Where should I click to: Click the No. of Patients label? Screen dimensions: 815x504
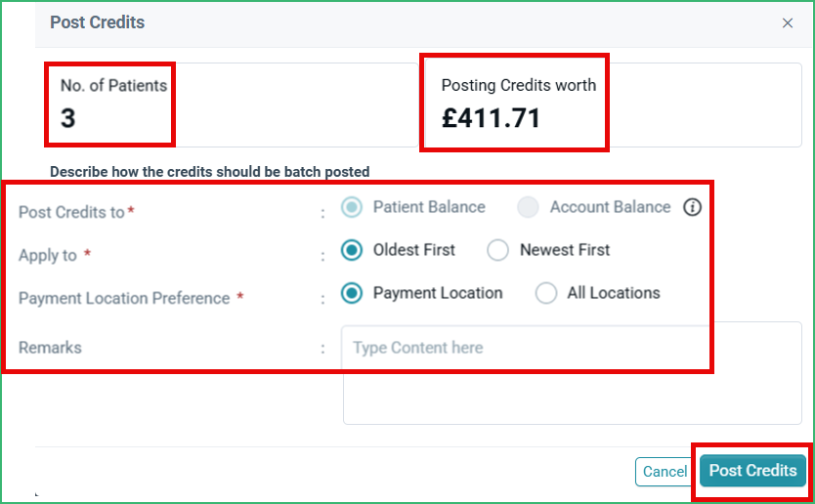pyautogui.click(x=113, y=86)
